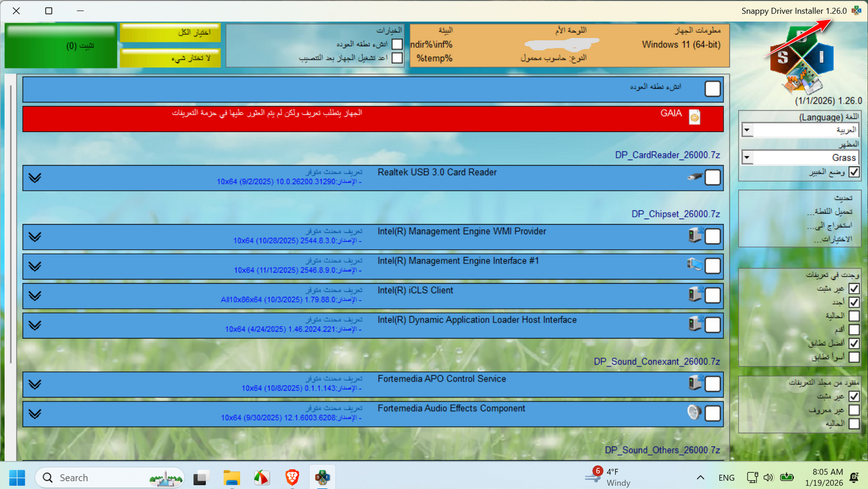Screen dimensions: 868x489
Task: Expand the Management Engine Interface #1 row
Action: point(35,266)
